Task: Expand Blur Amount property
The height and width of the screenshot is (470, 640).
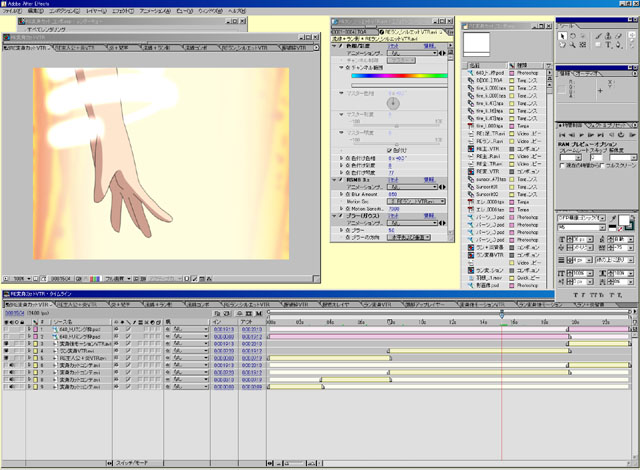Action: 342,194
